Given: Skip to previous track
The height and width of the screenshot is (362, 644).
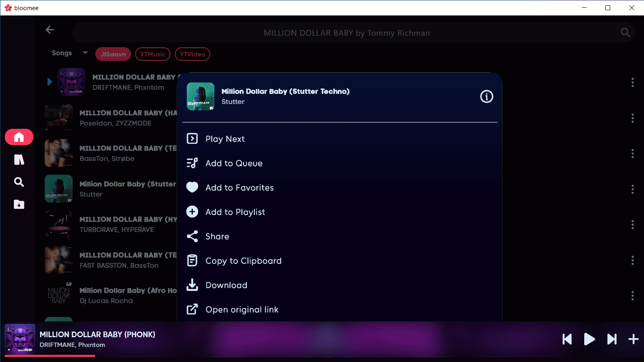Looking at the screenshot, I should click(x=567, y=339).
